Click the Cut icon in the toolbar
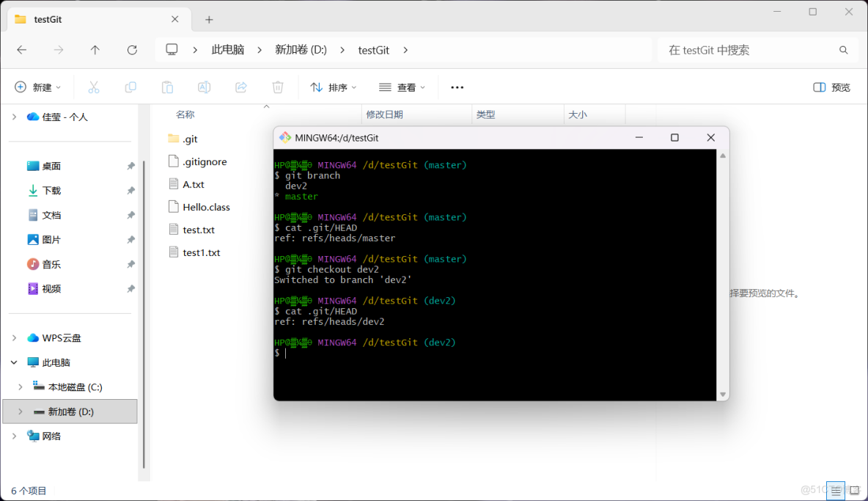Viewport: 868px width, 501px height. [x=94, y=87]
